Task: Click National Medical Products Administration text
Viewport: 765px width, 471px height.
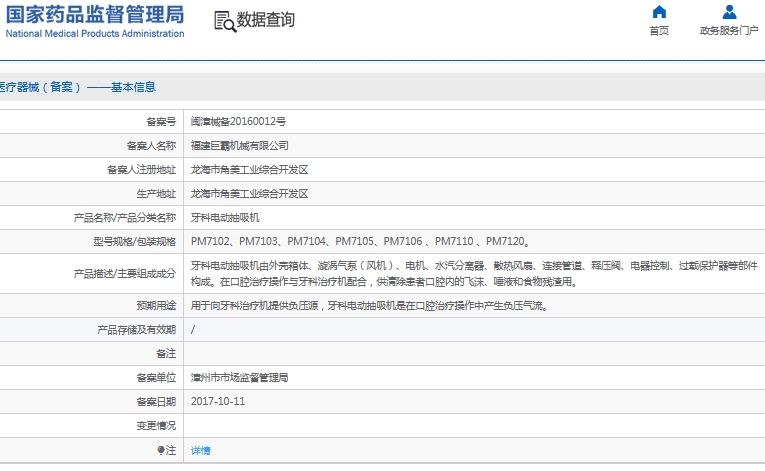Action: pos(95,34)
